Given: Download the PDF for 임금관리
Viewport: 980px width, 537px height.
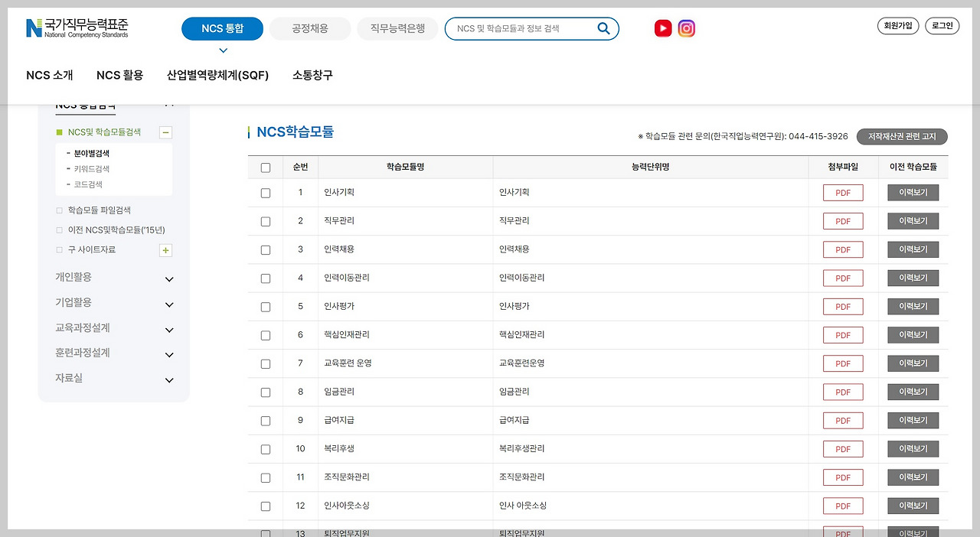Looking at the screenshot, I should click(842, 392).
